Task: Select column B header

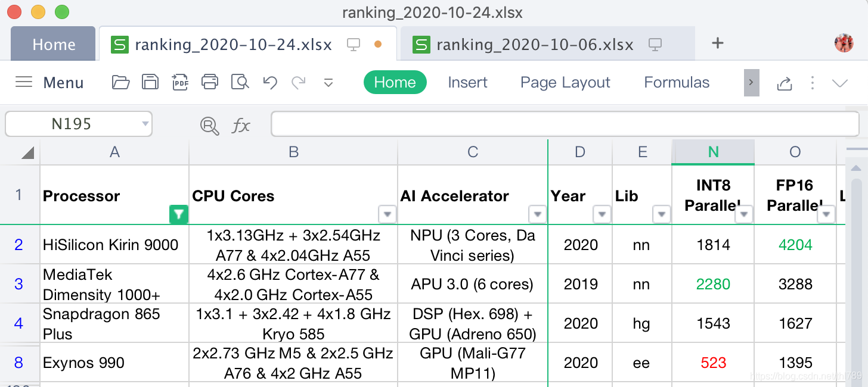Action: (x=293, y=152)
